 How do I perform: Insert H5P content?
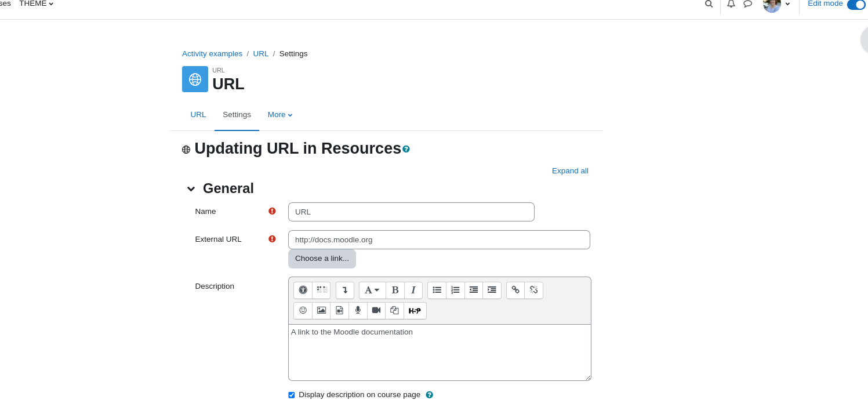[415, 310]
